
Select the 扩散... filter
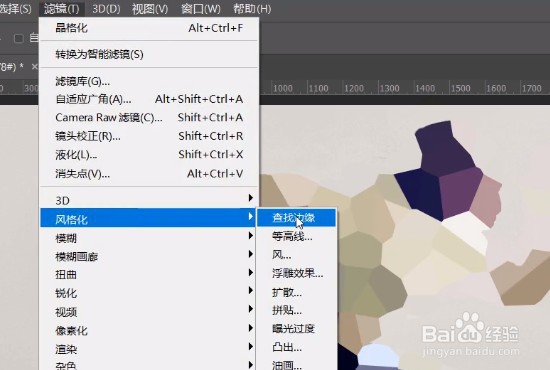point(297,292)
